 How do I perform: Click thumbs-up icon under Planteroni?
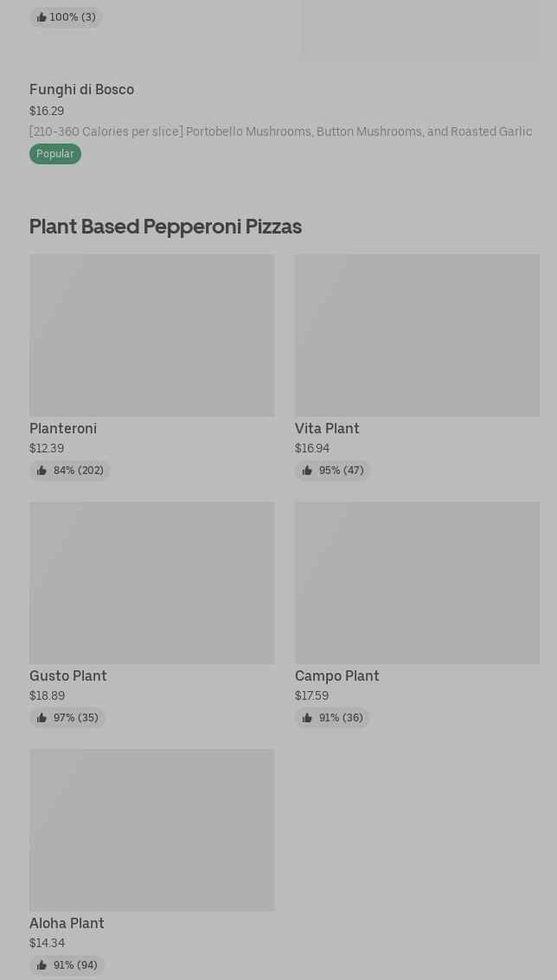(x=42, y=471)
